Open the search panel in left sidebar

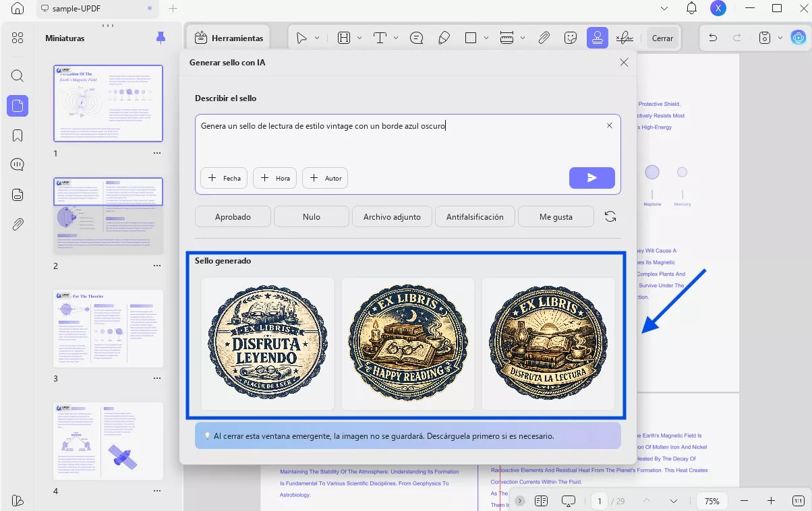pos(18,76)
